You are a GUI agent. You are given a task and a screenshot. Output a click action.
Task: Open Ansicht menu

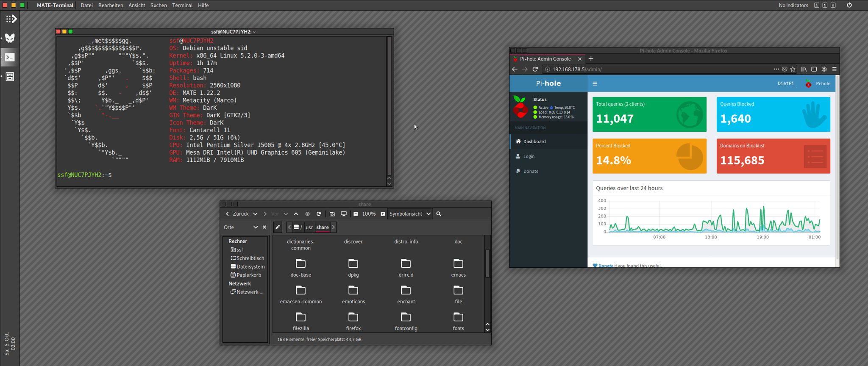pyautogui.click(x=136, y=5)
